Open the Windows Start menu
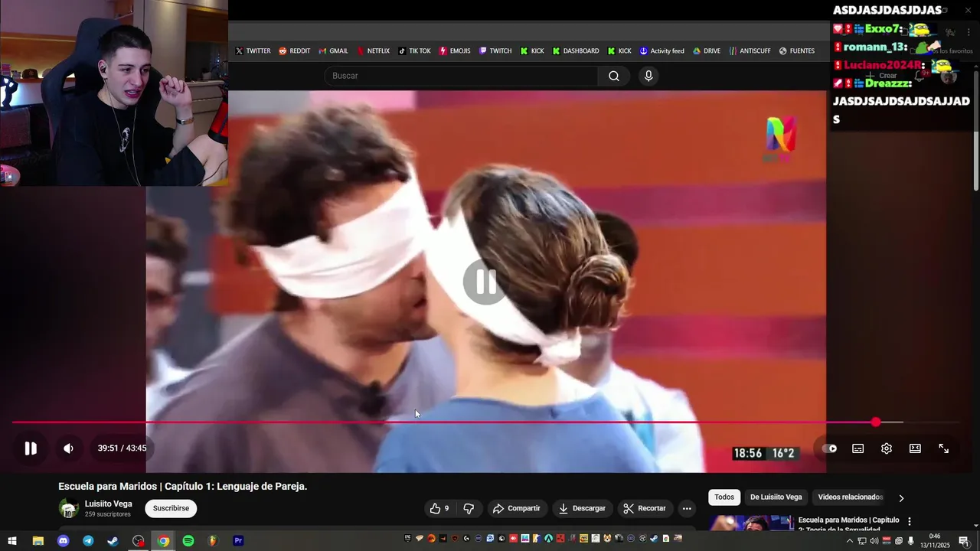 [12, 541]
